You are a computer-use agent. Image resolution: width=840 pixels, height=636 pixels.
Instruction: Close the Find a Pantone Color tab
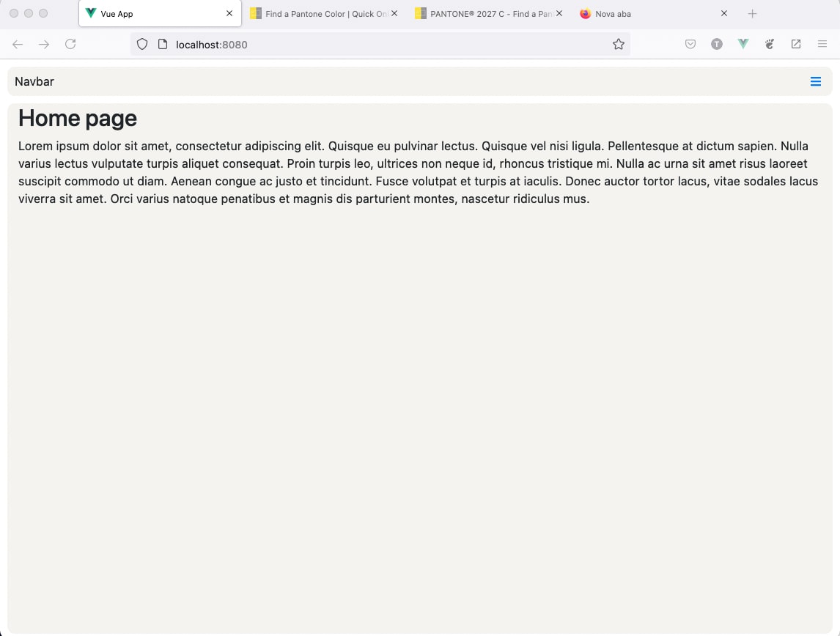(x=394, y=13)
